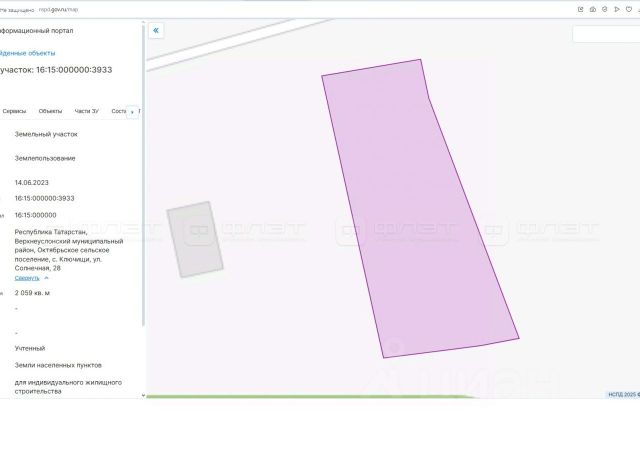The width and height of the screenshot is (640, 462).
Task: Click the screenshot camera icon in browser toolbar
Action: point(593,9)
